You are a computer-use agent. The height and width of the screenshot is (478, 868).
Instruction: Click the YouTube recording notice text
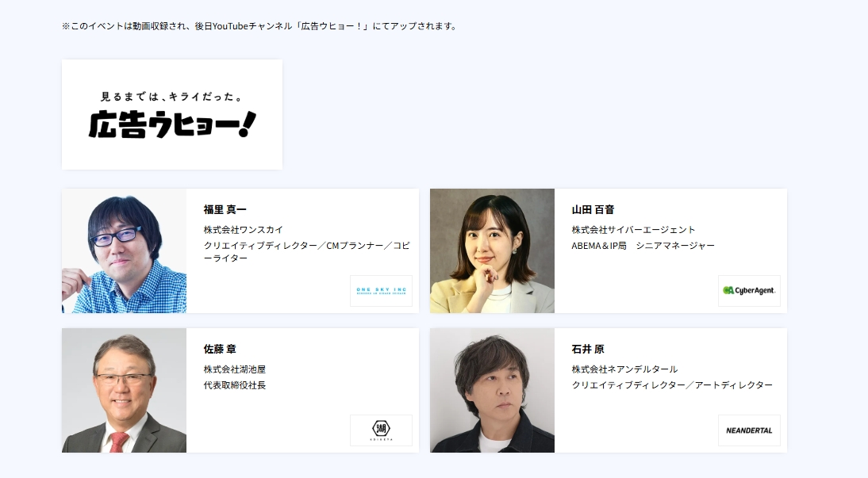click(259, 26)
